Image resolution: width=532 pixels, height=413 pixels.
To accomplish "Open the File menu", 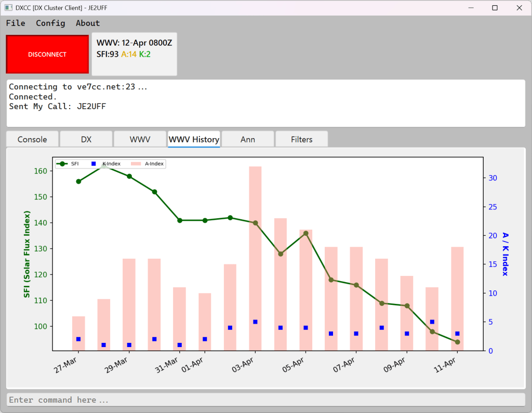I will [x=16, y=23].
